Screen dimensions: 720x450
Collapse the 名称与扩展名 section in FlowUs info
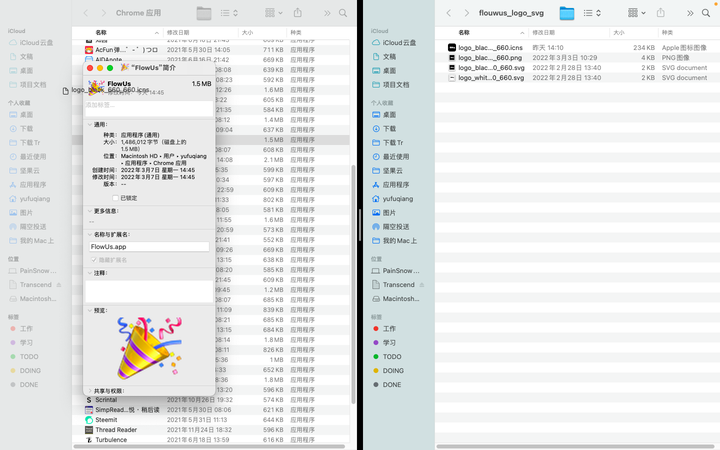tap(90, 234)
